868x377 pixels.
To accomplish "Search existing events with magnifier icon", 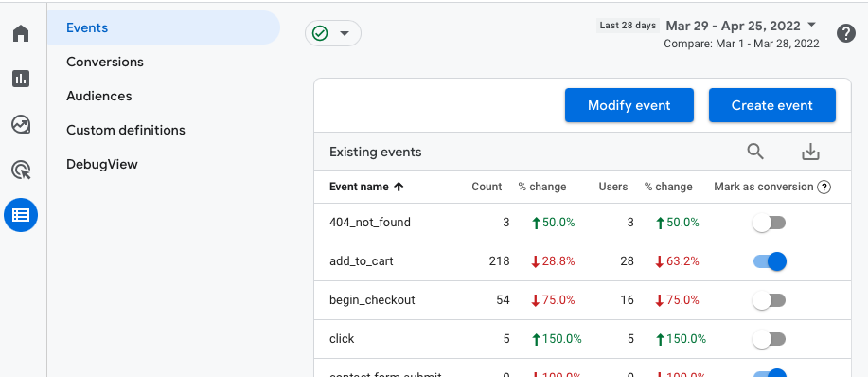I will tap(755, 152).
